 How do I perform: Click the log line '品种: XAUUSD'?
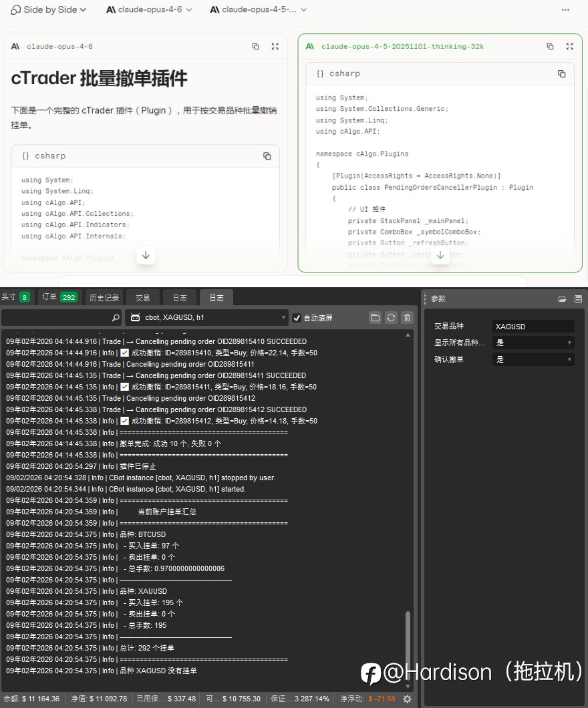[x=143, y=591]
